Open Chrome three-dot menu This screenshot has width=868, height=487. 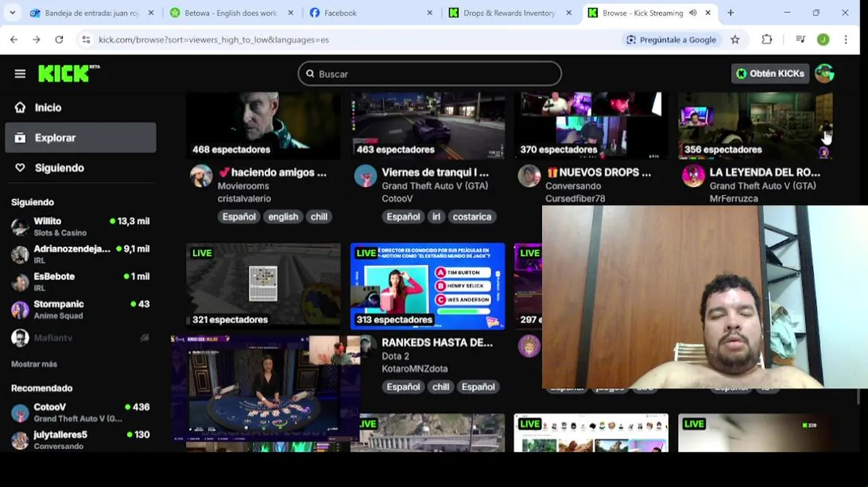846,40
